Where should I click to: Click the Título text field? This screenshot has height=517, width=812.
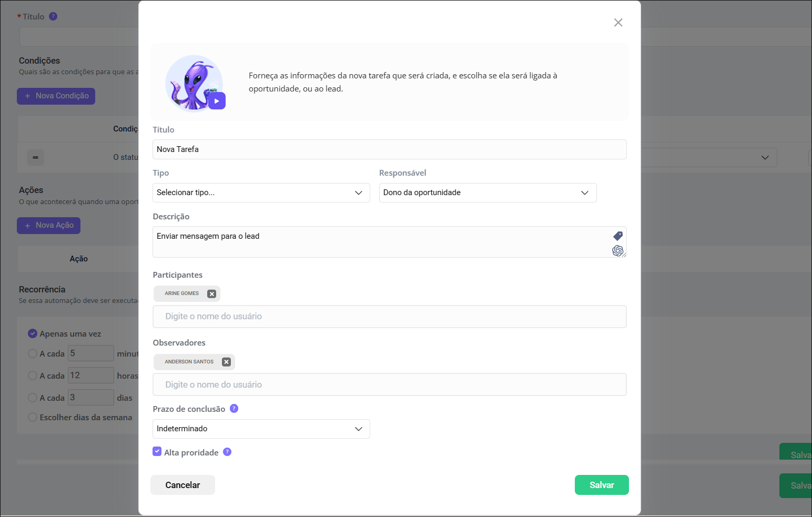coord(389,149)
